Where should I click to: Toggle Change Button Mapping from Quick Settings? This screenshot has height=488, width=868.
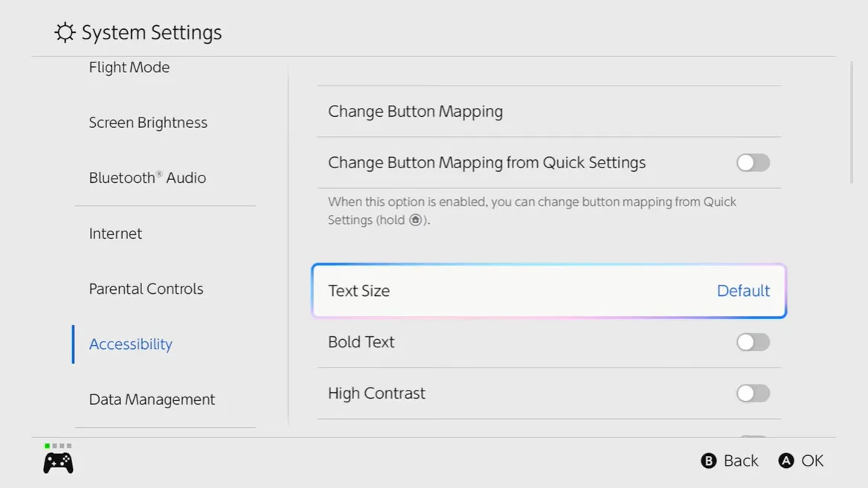753,163
